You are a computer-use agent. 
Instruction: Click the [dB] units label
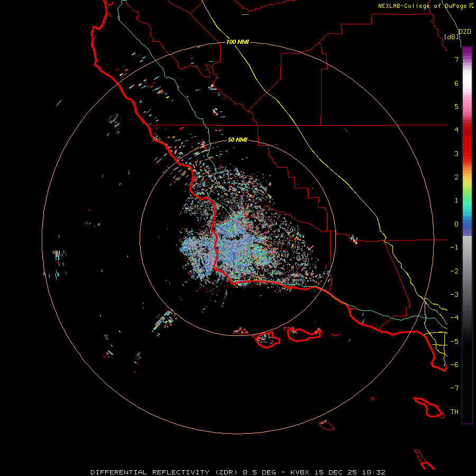point(452,36)
